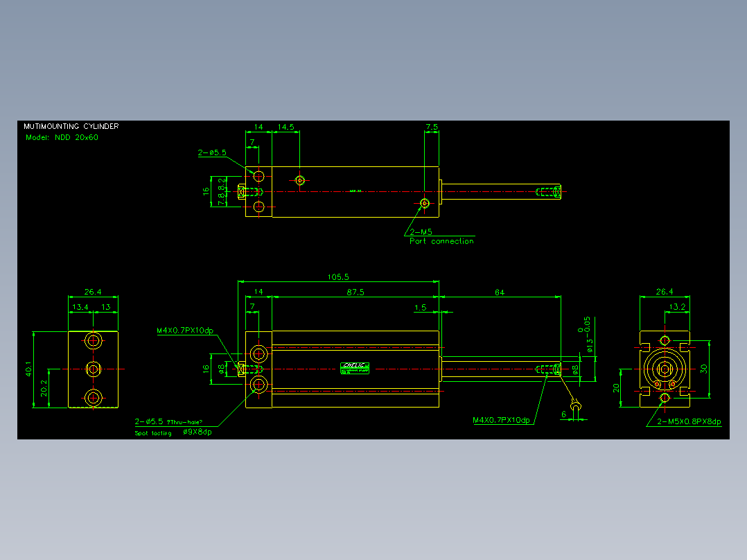Viewport: 747px width, 560px height.
Task: Click the "87.5" body length dimension
Action: tap(355, 292)
